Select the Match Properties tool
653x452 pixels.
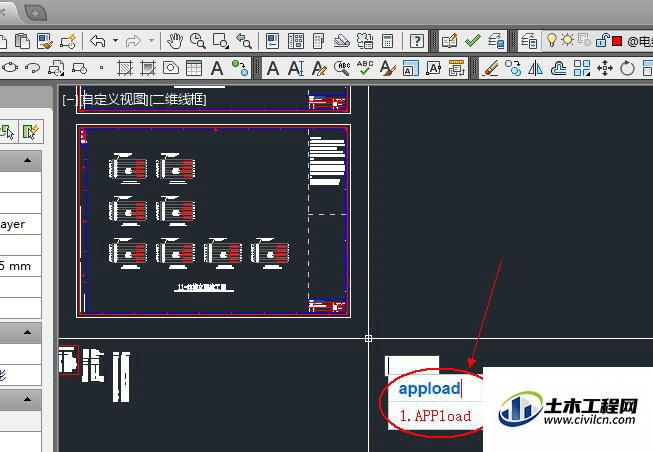click(x=45, y=41)
